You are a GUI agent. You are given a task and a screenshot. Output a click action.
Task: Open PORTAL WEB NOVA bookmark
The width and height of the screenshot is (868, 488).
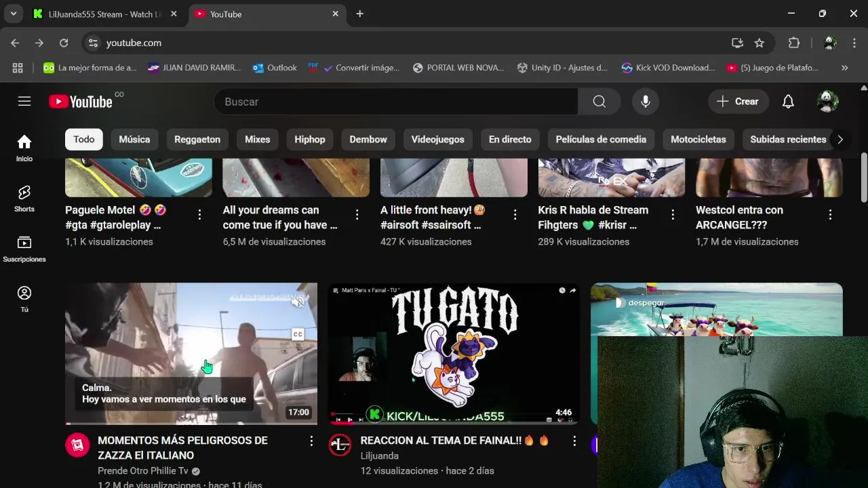(x=458, y=68)
